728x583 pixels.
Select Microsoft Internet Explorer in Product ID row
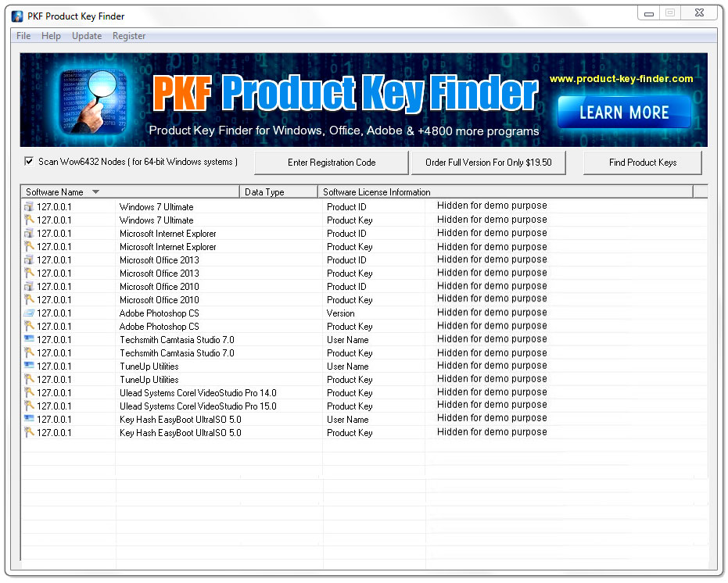(167, 234)
